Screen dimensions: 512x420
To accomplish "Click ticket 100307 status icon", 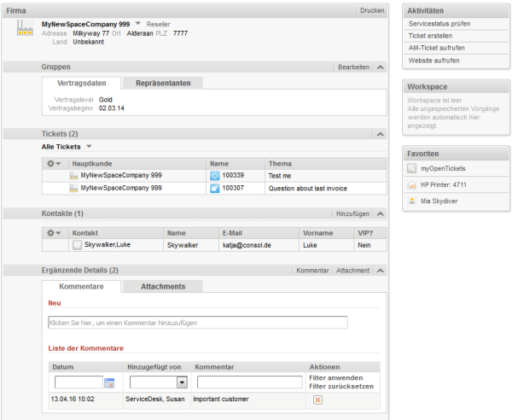I will click(214, 188).
